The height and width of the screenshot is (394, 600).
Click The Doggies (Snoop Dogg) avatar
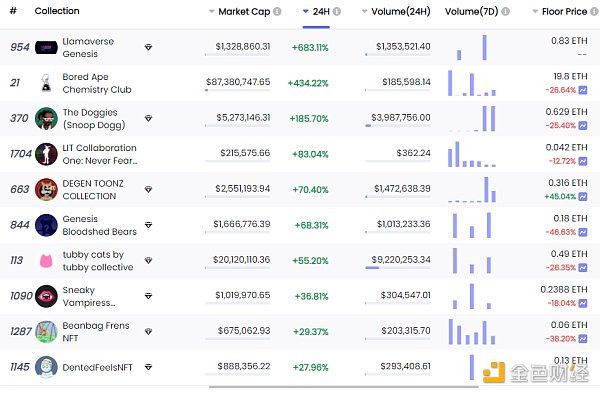click(x=46, y=119)
